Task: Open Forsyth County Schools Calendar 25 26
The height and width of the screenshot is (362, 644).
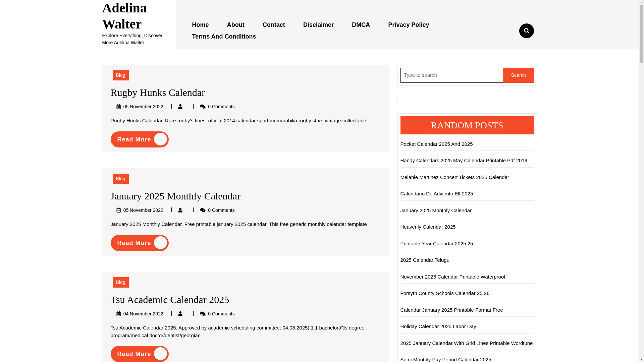Action: click(444, 293)
